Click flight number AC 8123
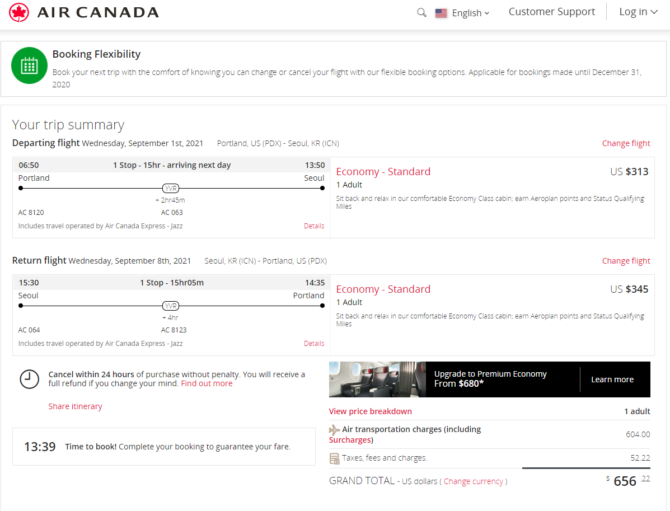Viewport: 670px width, 511px height. coord(174,330)
